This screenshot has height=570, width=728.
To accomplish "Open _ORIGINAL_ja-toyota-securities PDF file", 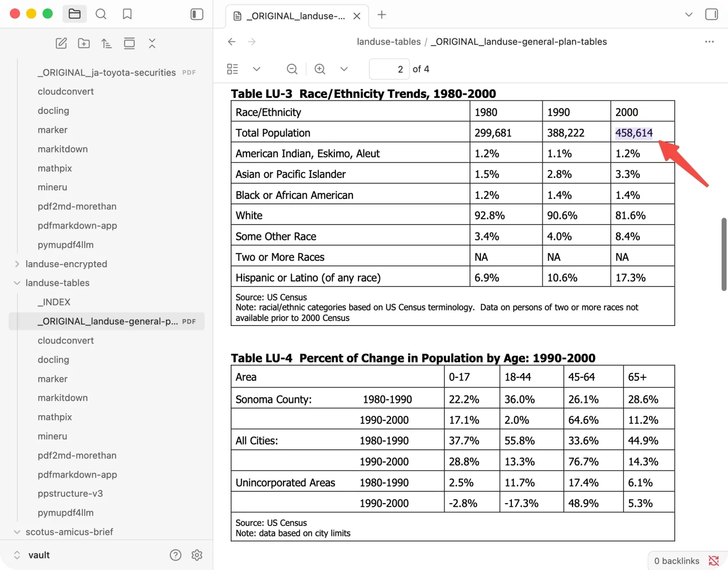I will point(106,73).
